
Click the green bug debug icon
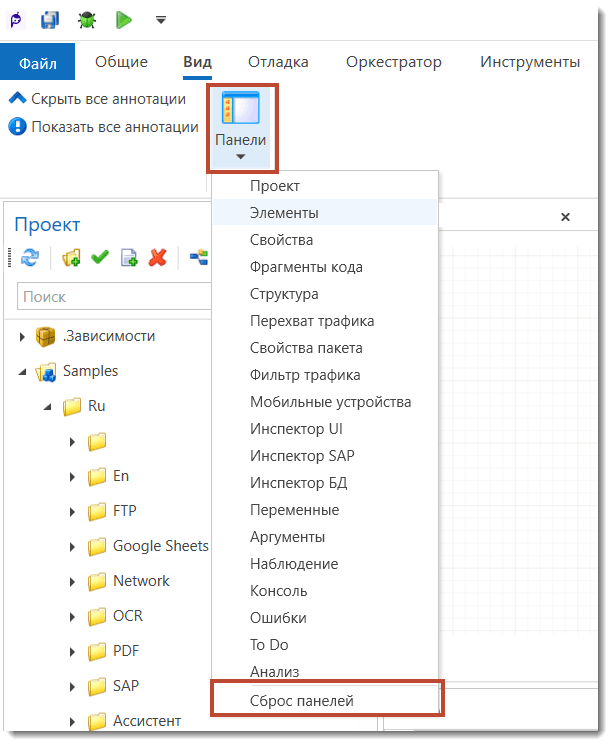point(88,20)
